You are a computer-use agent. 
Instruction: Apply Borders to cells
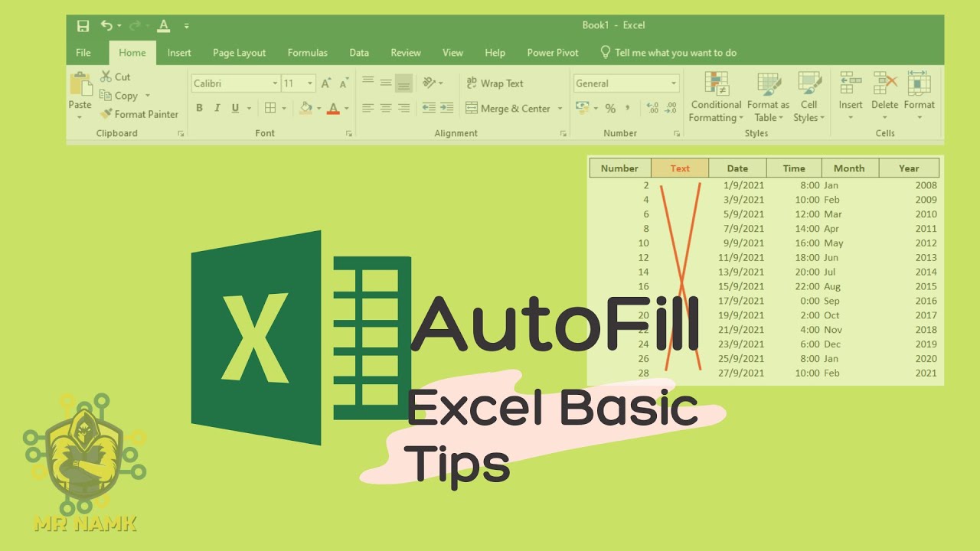pyautogui.click(x=269, y=108)
